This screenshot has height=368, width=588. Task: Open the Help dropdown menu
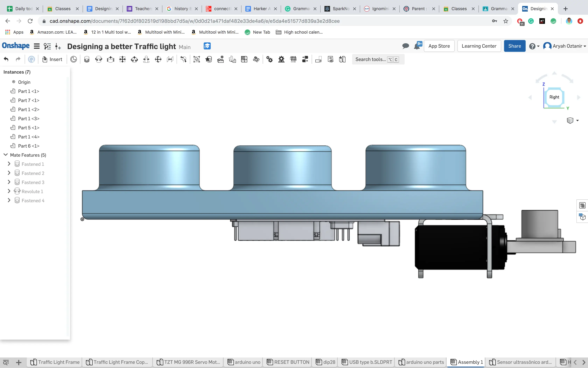pyautogui.click(x=534, y=46)
